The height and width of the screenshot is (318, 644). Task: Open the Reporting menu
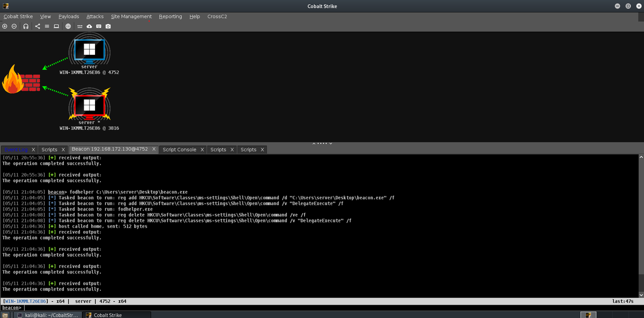click(170, 17)
